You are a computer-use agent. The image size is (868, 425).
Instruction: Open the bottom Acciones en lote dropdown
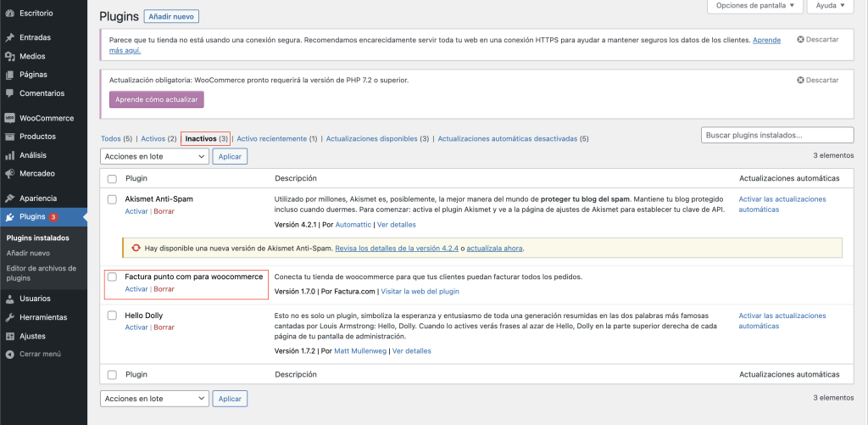tap(154, 399)
